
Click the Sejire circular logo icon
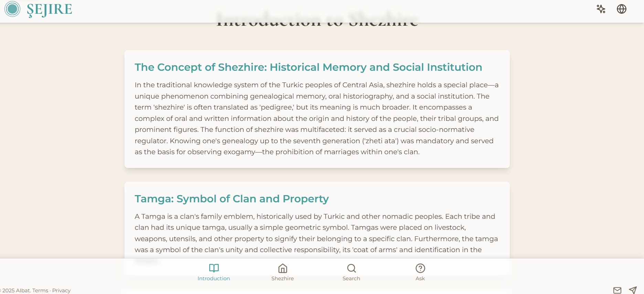pyautogui.click(x=12, y=9)
